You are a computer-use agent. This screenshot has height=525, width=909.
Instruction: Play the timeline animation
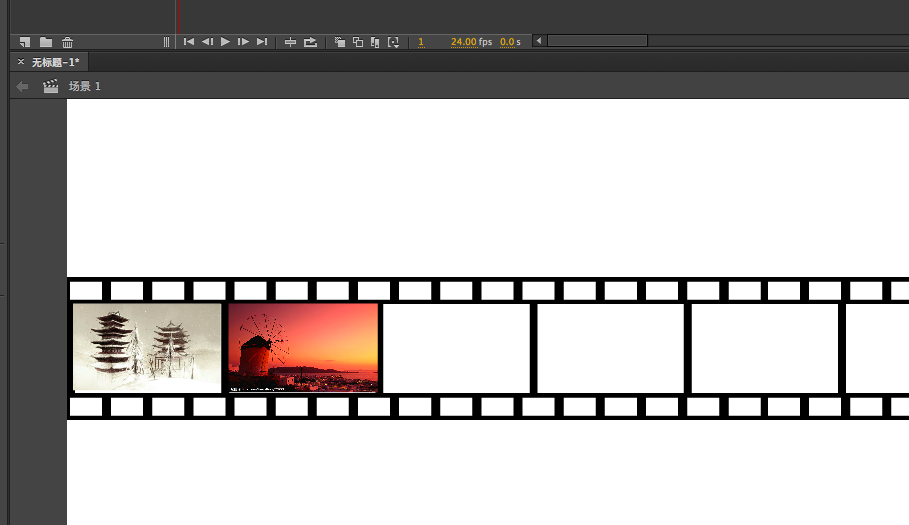tap(226, 41)
